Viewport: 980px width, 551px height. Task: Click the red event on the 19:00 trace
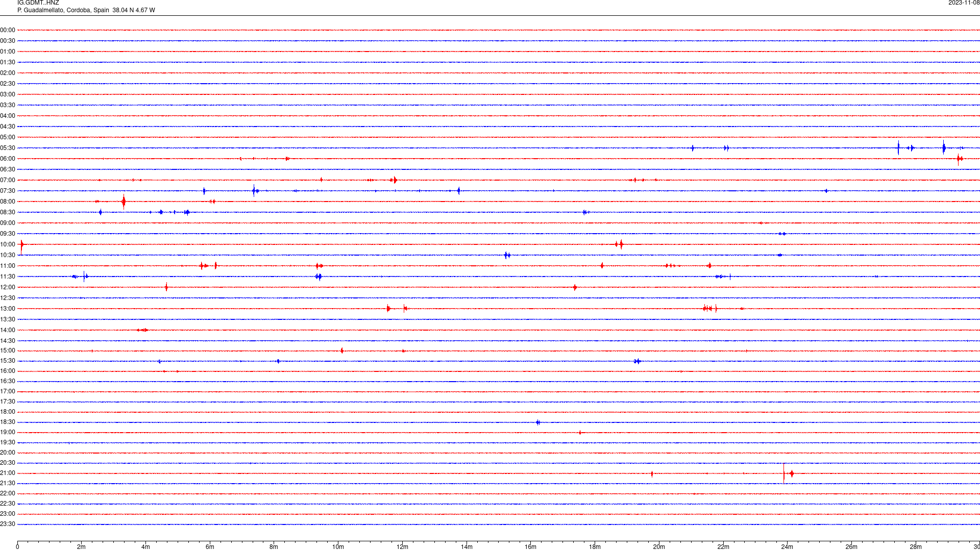click(x=580, y=433)
